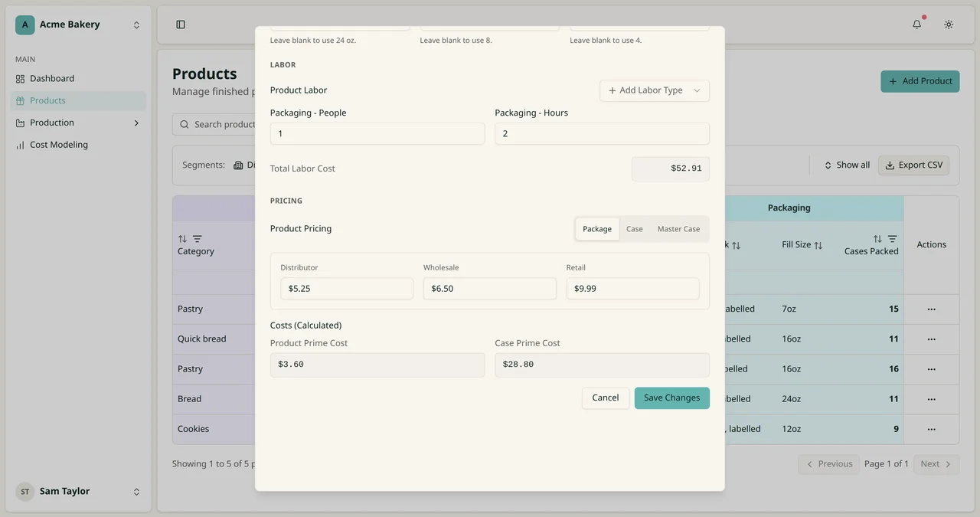Click the Quick bread category cell
980x517 pixels.
pos(201,339)
